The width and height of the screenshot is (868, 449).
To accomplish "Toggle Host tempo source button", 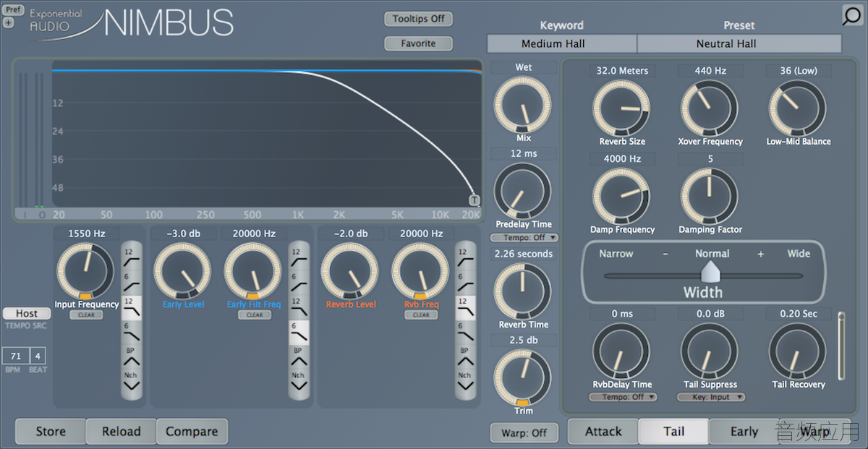I will coord(27,313).
